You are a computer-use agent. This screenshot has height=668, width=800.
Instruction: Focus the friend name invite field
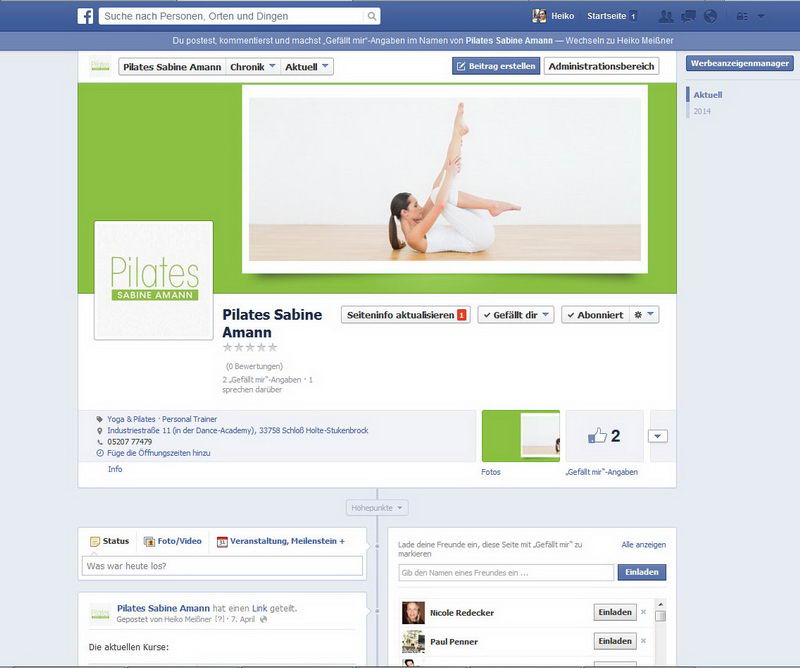(506, 573)
